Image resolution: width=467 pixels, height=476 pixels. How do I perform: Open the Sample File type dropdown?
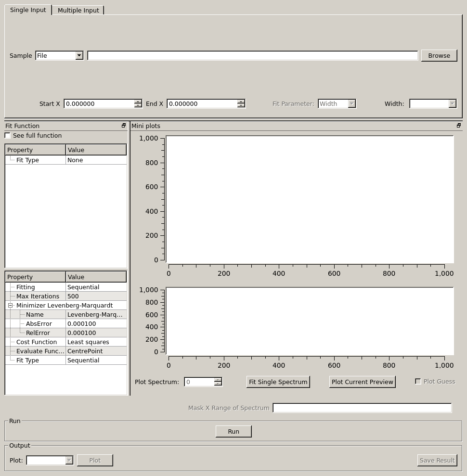[x=79, y=56]
